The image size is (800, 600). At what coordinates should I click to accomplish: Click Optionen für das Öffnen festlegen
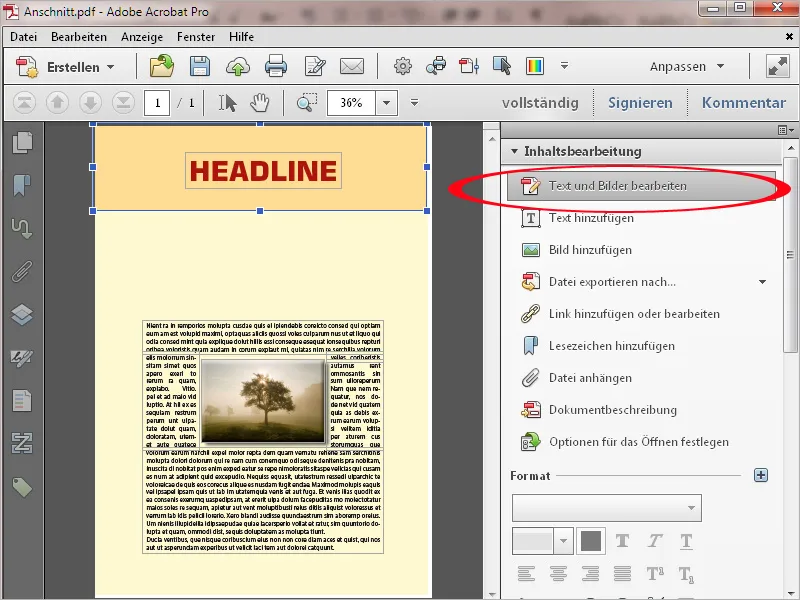tap(639, 442)
